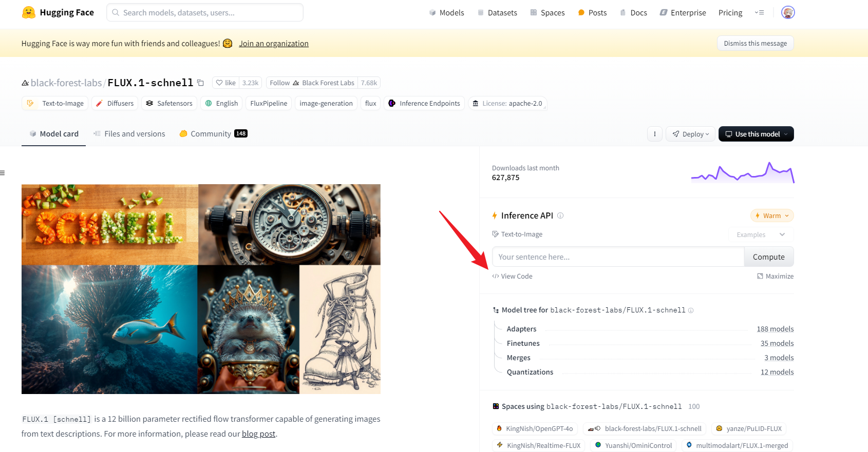
Task: Copy model name with the copy icon
Action: [201, 83]
